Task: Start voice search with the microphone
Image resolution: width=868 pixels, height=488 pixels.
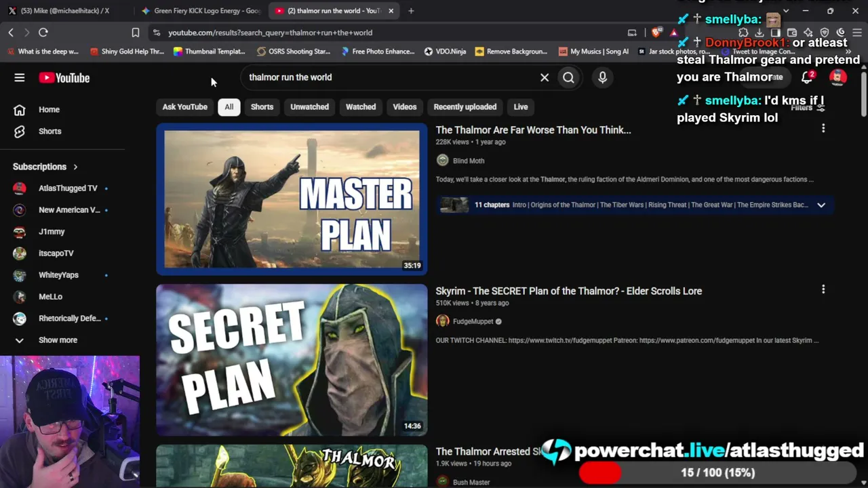Action: [602, 77]
